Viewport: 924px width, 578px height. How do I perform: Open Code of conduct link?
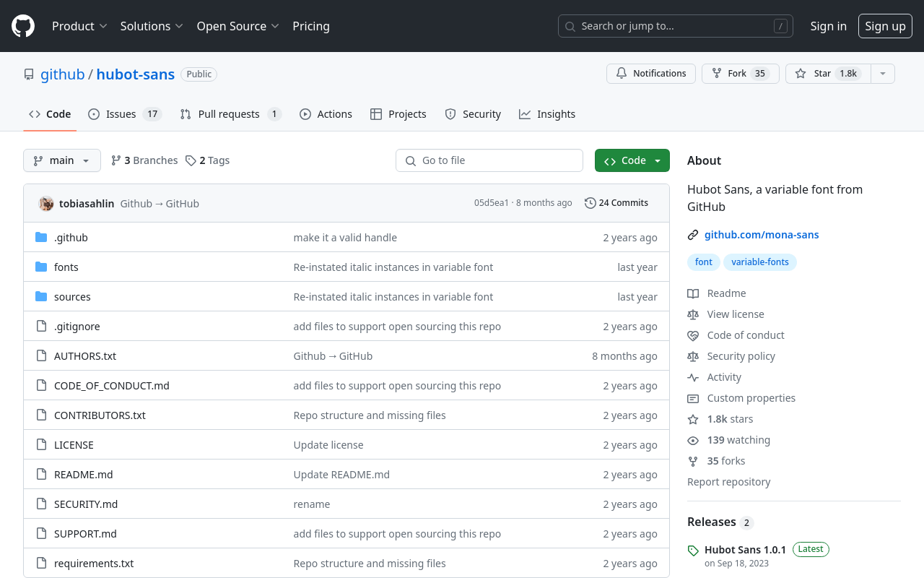coord(736,335)
